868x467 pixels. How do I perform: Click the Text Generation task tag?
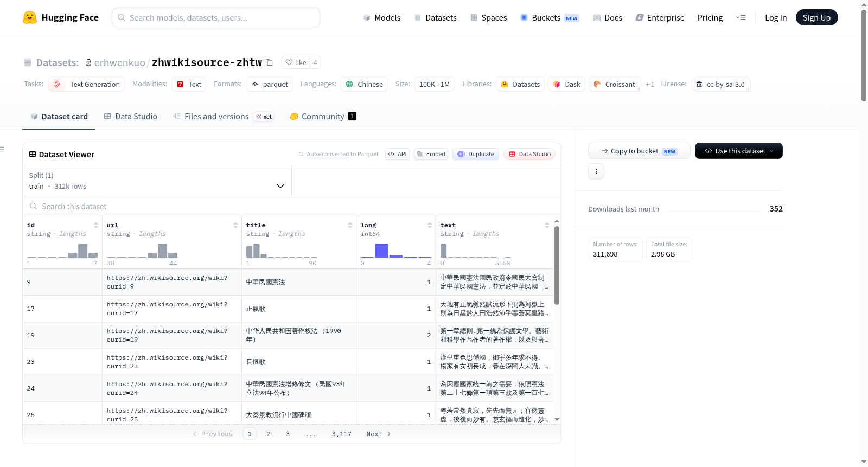coord(86,84)
